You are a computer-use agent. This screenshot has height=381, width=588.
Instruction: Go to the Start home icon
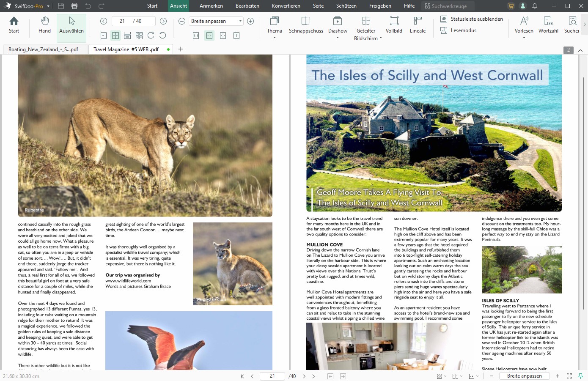(x=14, y=25)
